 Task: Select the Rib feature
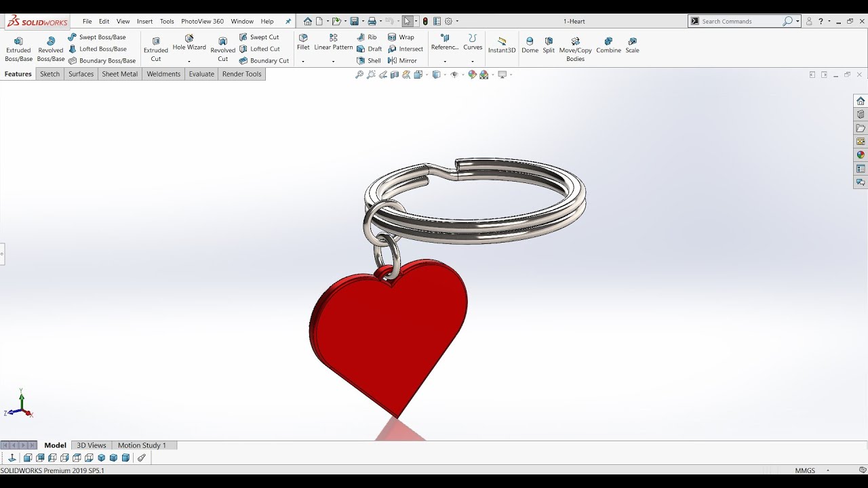point(367,37)
